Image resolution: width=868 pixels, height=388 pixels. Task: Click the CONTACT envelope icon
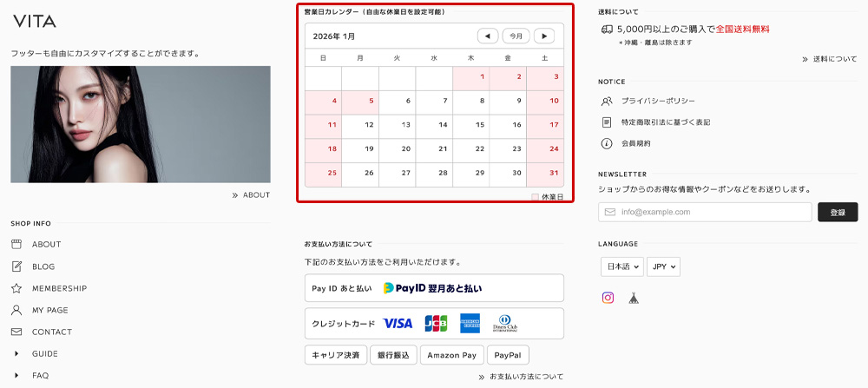pos(16,332)
